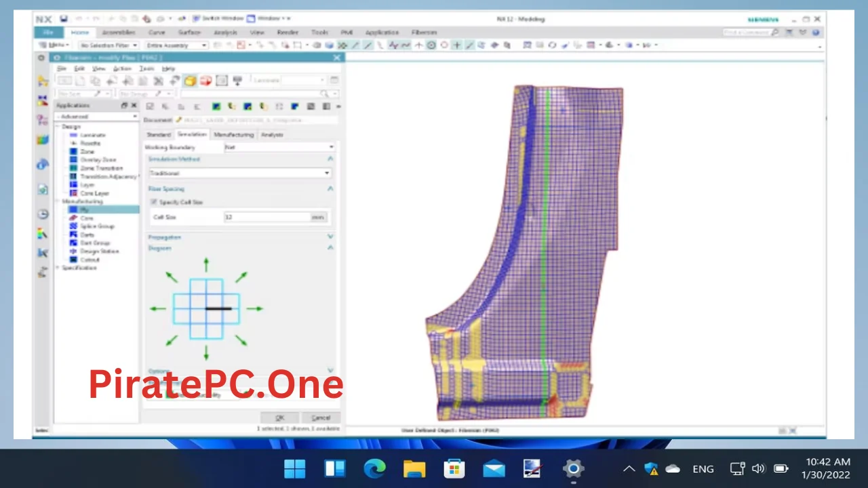This screenshot has height=488, width=868.
Task: Select the Core Layer tree item
Action: click(94, 193)
